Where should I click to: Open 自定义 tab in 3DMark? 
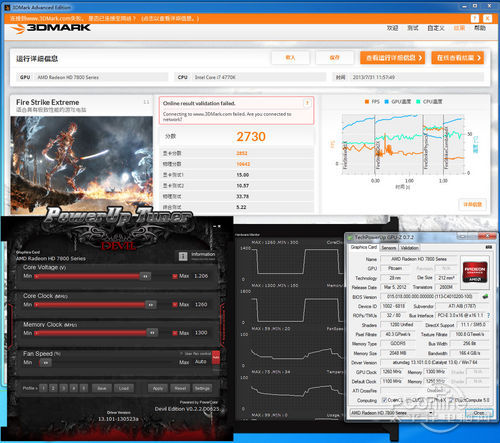pos(436,28)
